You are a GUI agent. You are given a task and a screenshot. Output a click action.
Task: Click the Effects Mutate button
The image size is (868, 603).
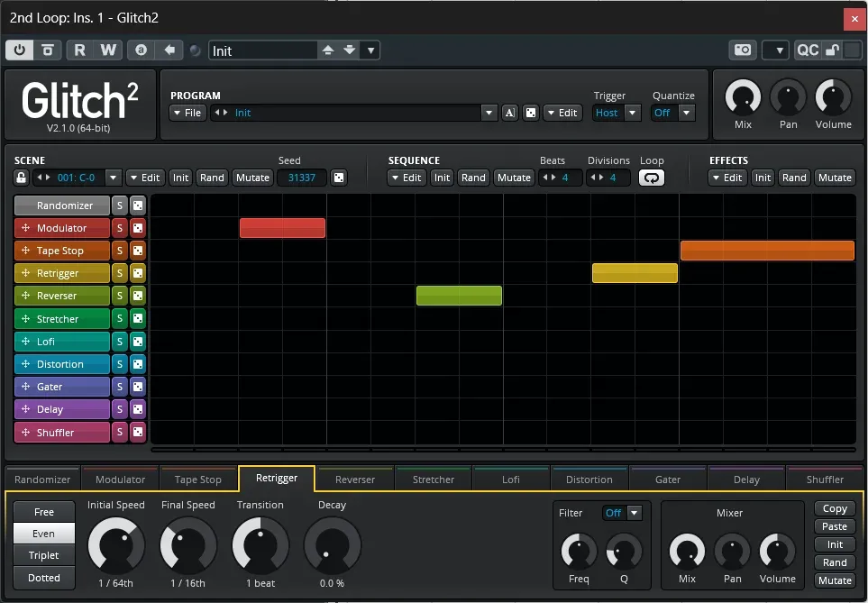[835, 178]
